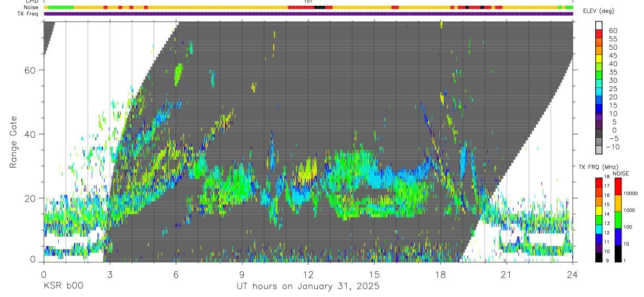
Task: Click the NOISE legend heading
Action: point(621,173)
